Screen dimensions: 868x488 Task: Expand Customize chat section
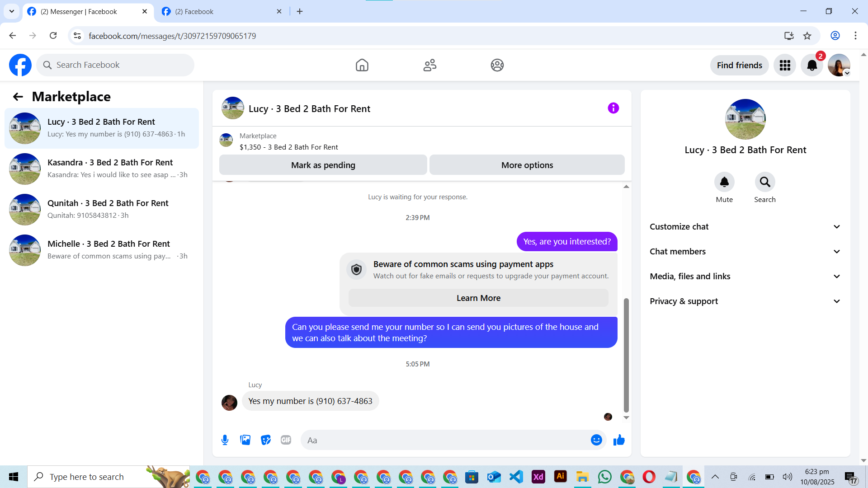click(745, 226)
